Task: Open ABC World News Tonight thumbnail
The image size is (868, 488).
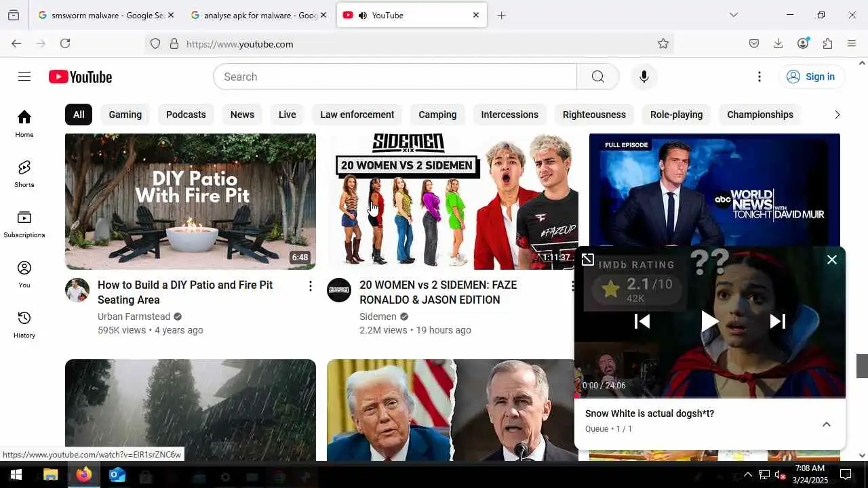Action: 714,189
